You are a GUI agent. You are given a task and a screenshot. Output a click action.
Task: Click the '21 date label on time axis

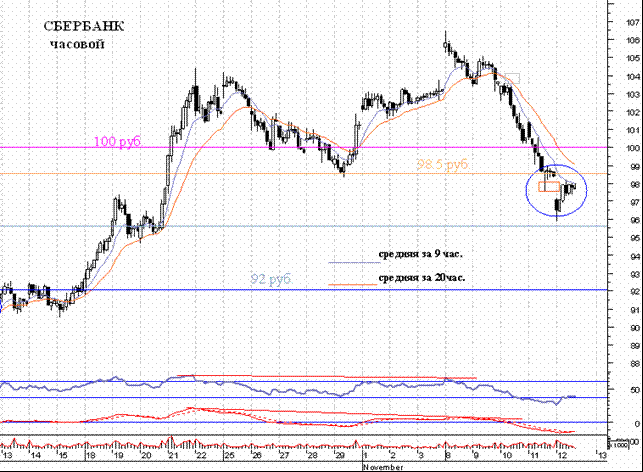click(x=173, y=455)
